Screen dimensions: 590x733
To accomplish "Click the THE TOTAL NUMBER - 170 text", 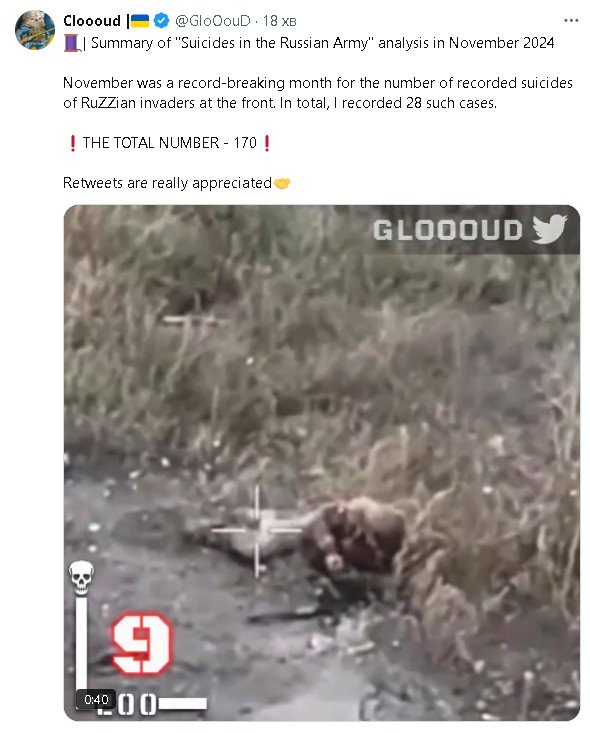I will tap(170, 143).
